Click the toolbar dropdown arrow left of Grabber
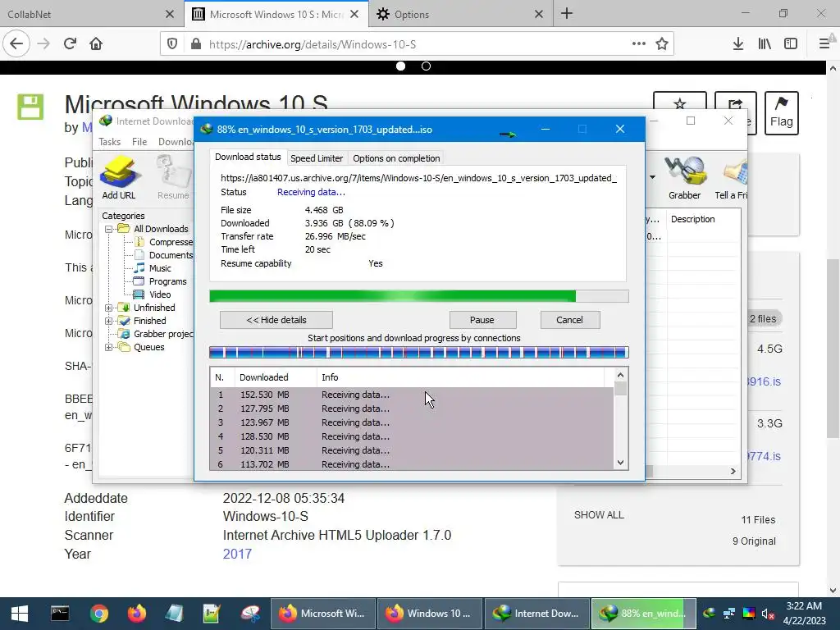This screenshot has height=630, width=840. point(652,177)
